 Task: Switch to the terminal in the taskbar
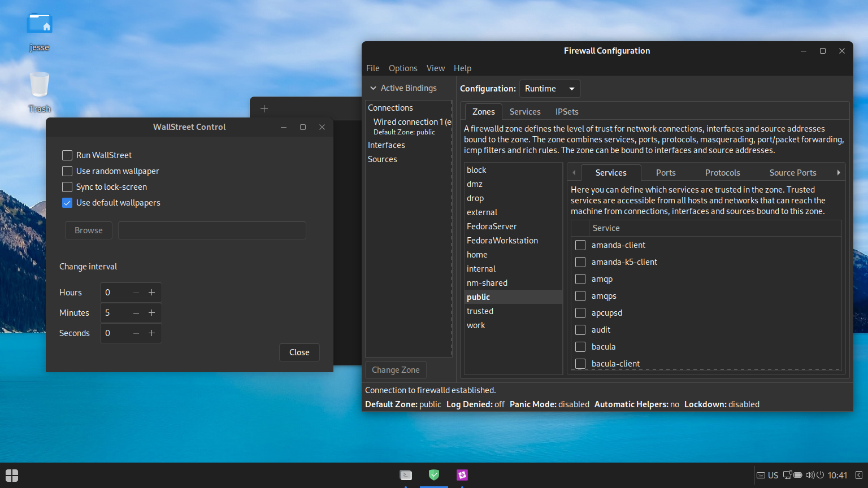406,475
